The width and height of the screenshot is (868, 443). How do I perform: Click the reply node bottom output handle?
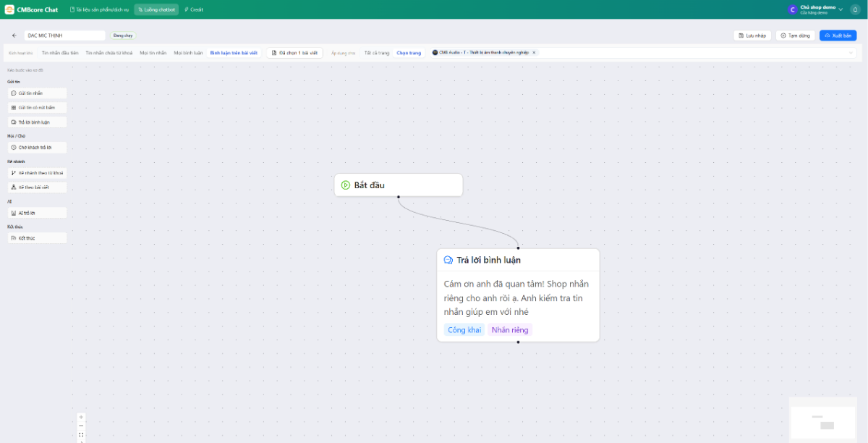click(x=518, y=342)
